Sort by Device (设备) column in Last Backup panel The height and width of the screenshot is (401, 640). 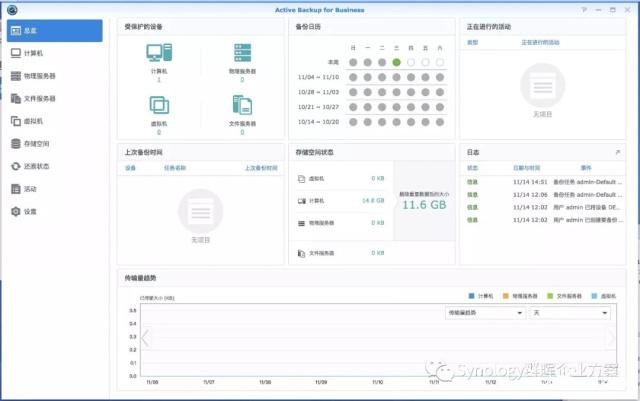pos(130,168)
